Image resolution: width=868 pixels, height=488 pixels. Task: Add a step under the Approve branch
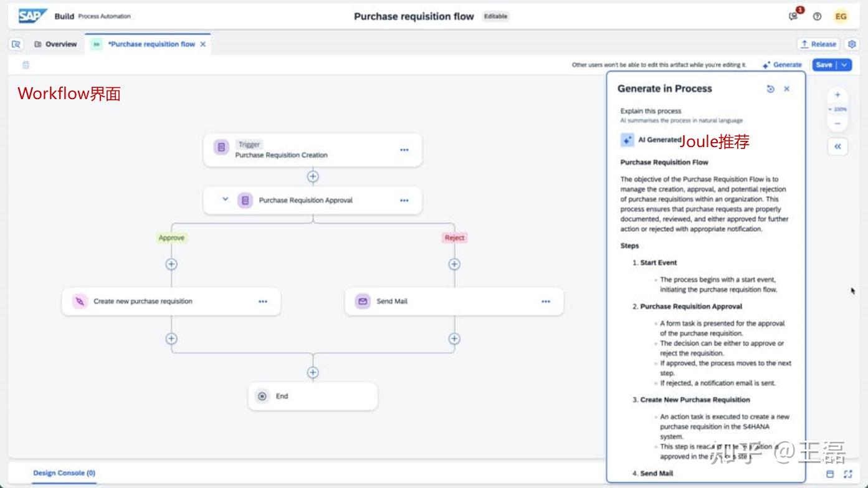171,264
